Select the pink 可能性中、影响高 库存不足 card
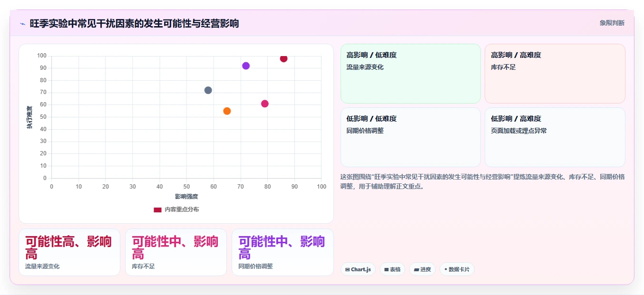This screenshot has width=644, height=295. [x=176, y=252]
